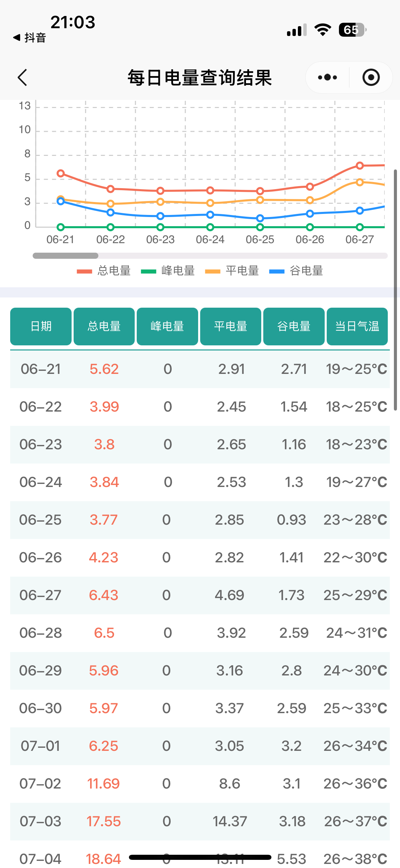Tap the 总电量 column header

[104, 326]
